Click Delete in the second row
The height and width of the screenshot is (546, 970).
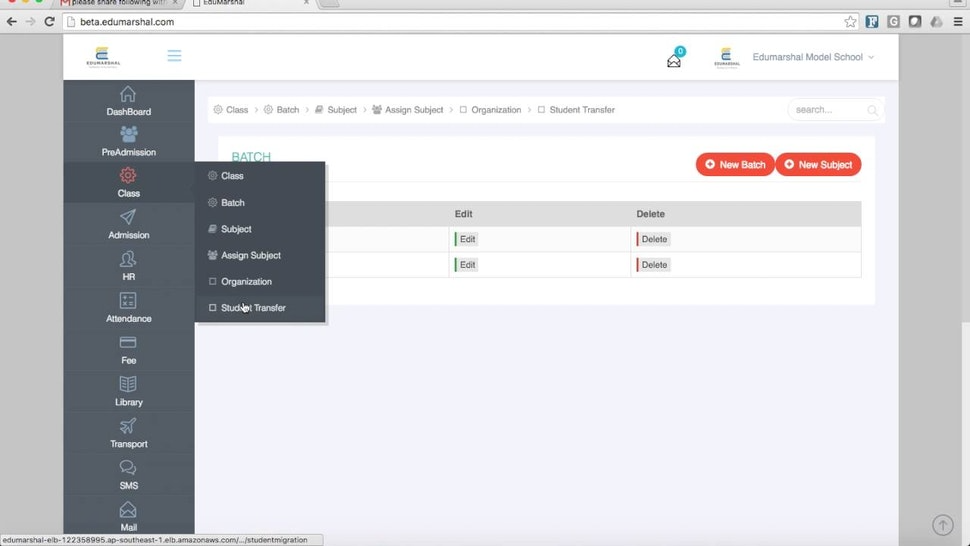click(x=653, y=265)
